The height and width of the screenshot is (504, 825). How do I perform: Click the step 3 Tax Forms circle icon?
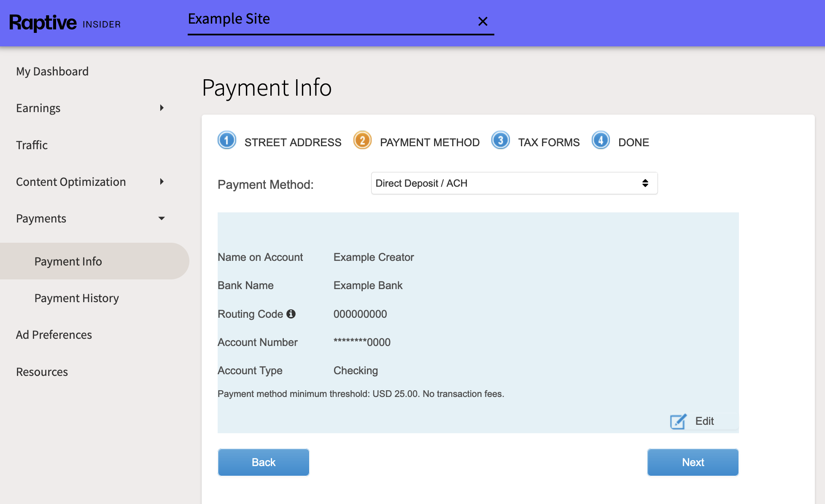point(500,140)
